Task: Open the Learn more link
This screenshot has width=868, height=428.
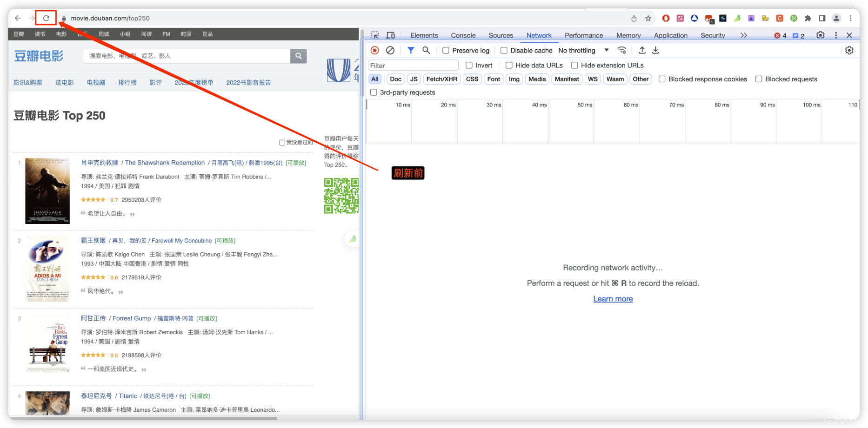Action: (613, 299)
